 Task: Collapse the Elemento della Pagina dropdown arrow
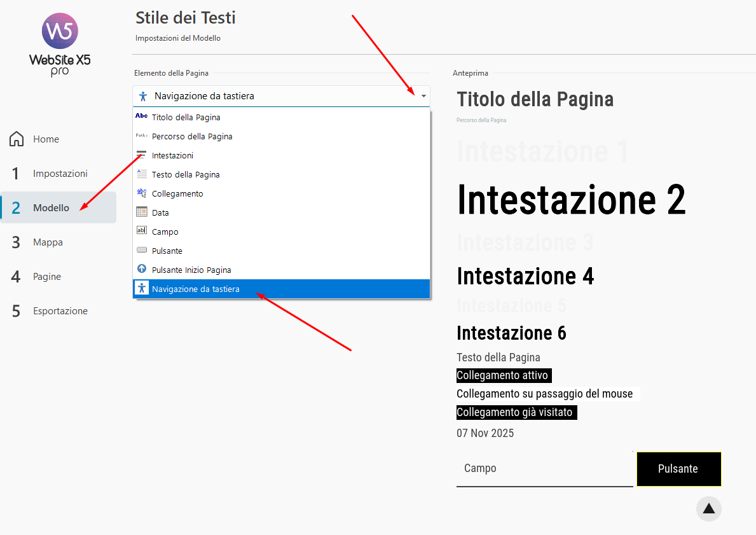[x=423, y=96]
